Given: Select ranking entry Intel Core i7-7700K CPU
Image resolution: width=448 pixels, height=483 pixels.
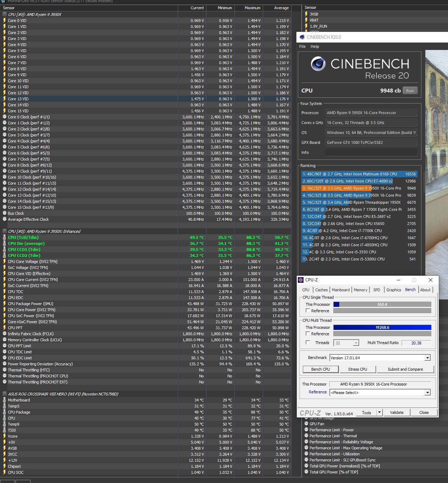Looking at the screenshot, I should 359,231.
